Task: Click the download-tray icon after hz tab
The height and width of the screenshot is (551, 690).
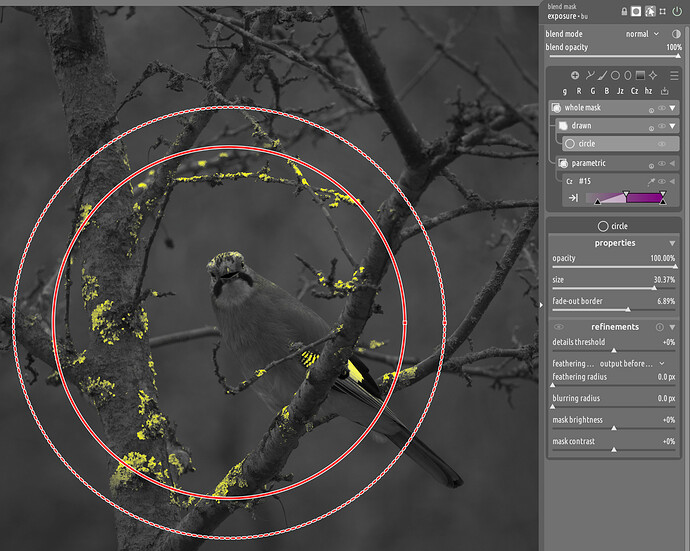Action: pyautogui.click(x=664, y=91)
